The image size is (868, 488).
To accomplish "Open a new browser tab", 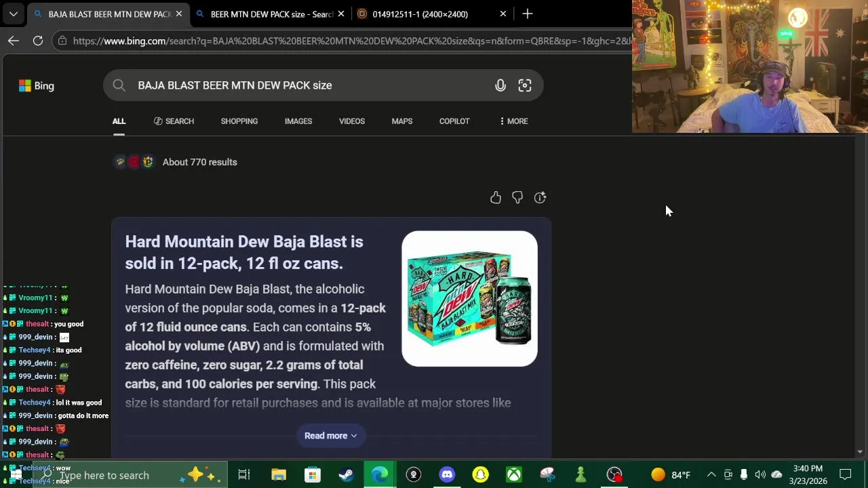I will 528,14.
